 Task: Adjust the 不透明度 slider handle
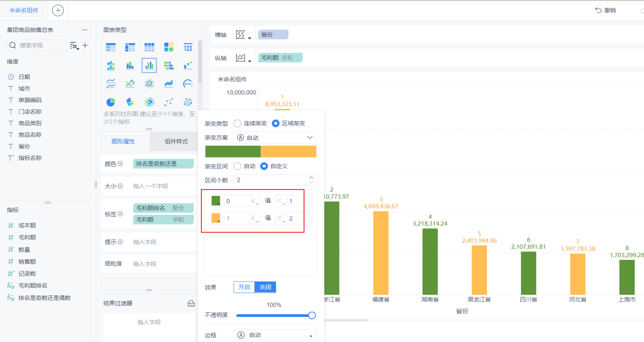click(312, 315)
